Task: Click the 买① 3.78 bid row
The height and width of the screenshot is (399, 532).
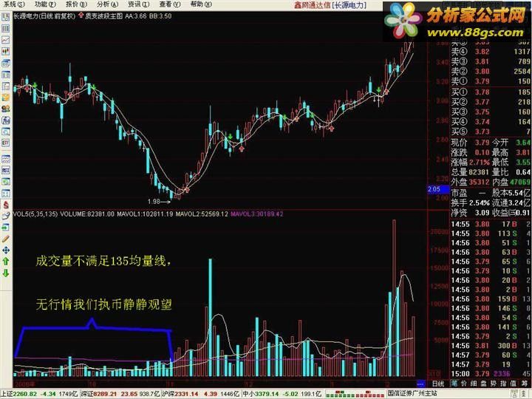Action: (491, 92)
